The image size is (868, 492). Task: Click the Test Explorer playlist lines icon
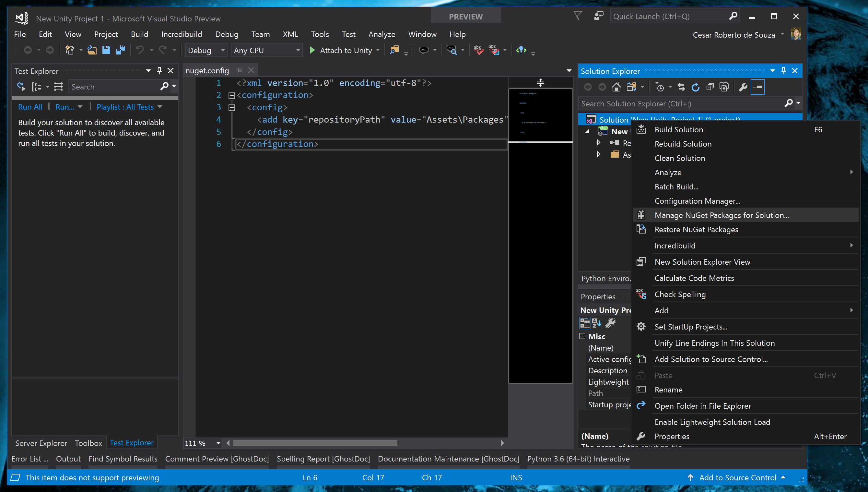(x=58, y=87)
